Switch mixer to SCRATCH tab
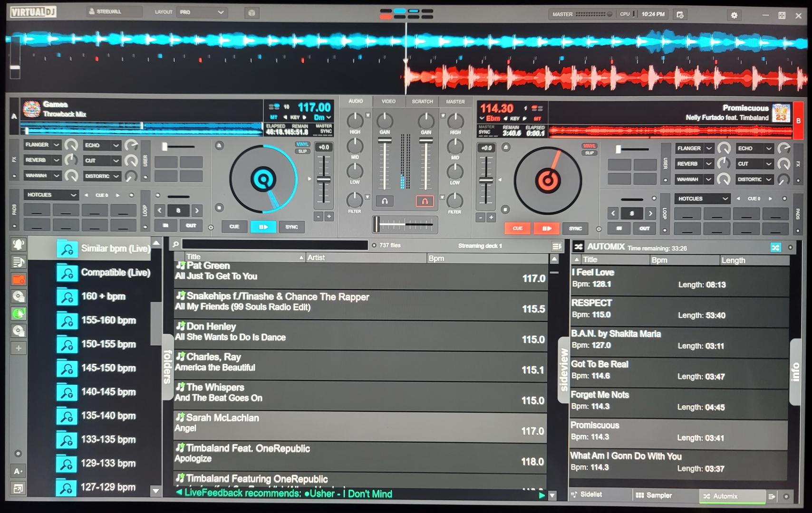Screen dimensions: 812x513 pos(422,101)
